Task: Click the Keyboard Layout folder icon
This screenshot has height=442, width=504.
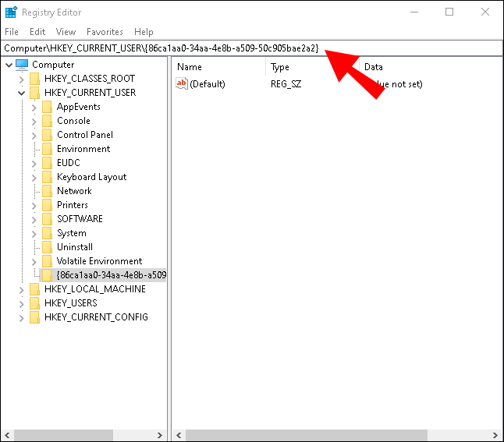Action: coord(48,177)
